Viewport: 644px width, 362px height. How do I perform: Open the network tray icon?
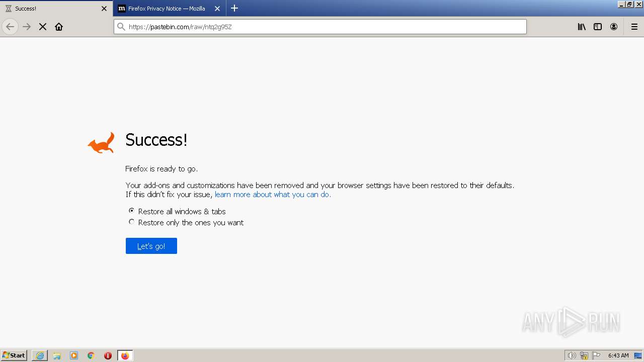(584, 355)
